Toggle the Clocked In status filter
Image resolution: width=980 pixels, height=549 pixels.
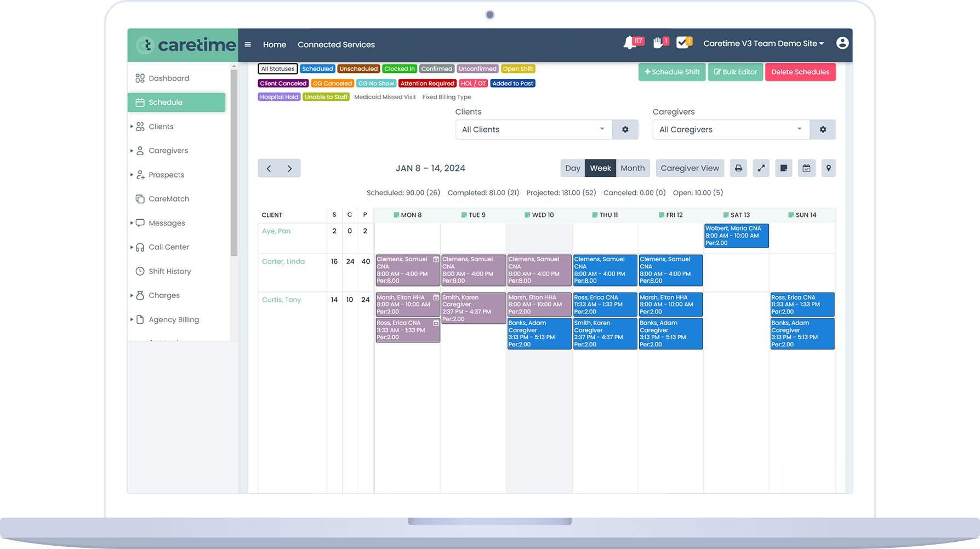(399, 68)
